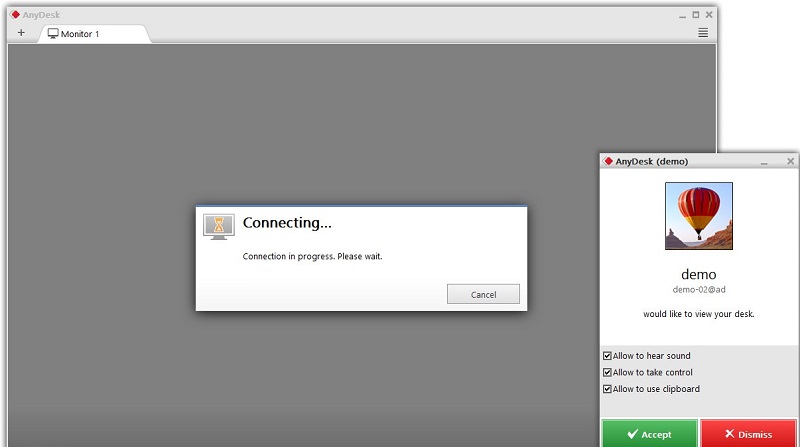Viewport: 800px width, 447px height.
Task: Accept the incoming session request
Action: (649, 434)
